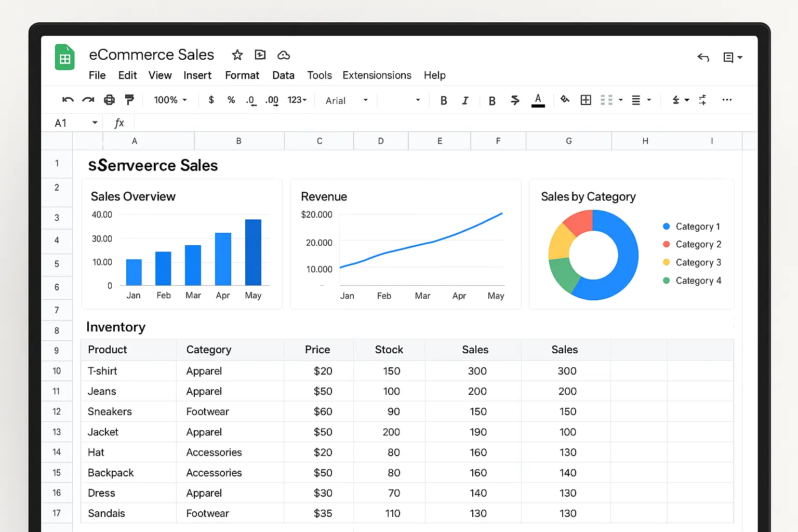Screen dimensions: 798x532
Task: Click the percent format icon
Action: (x=231, y=100)
